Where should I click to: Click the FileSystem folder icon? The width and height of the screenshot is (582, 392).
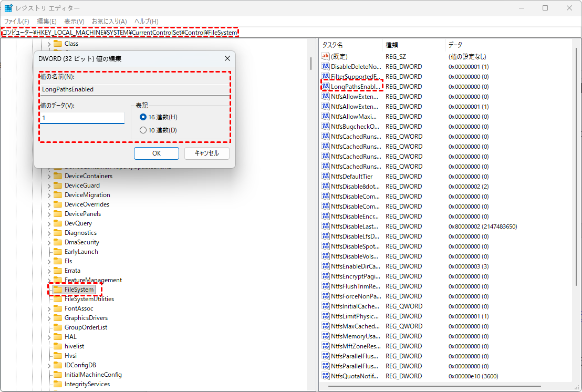[x=58, y=289]
